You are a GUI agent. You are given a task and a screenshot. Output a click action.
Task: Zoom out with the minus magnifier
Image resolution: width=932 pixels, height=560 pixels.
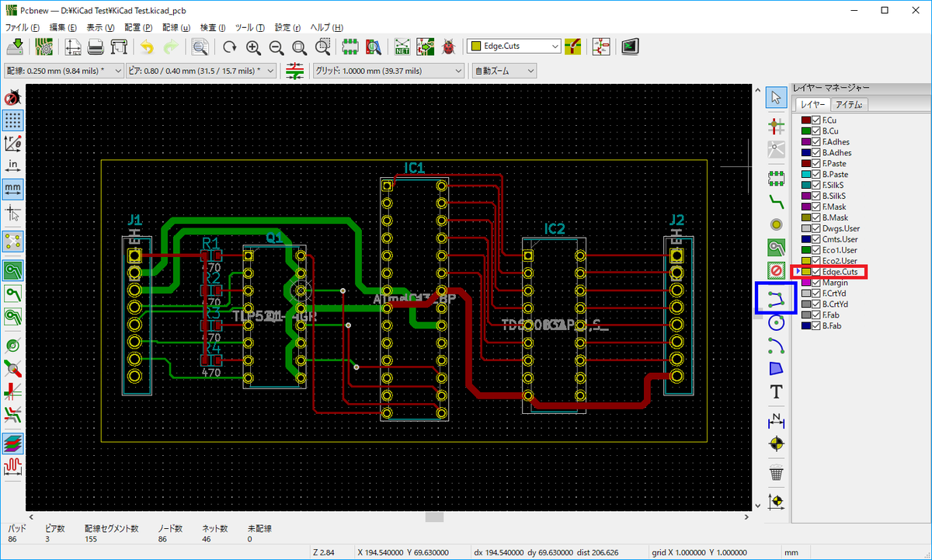point(276,47)
